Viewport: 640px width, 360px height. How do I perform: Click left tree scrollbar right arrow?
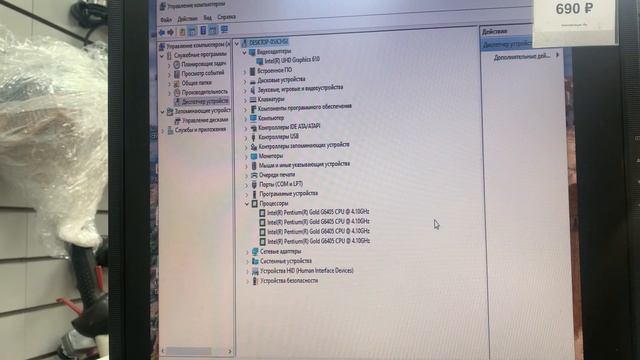(x=230, y=351)
